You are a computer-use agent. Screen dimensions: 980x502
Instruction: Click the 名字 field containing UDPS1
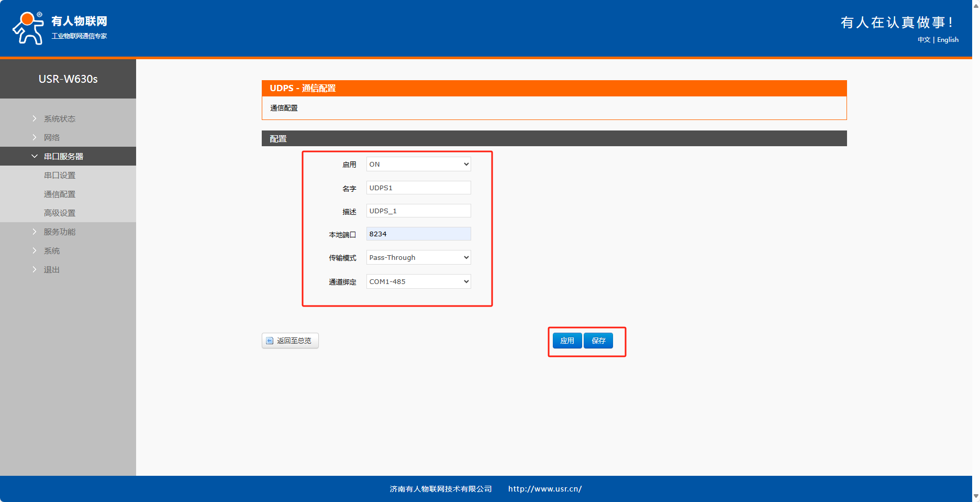click(x=418, y=188)
